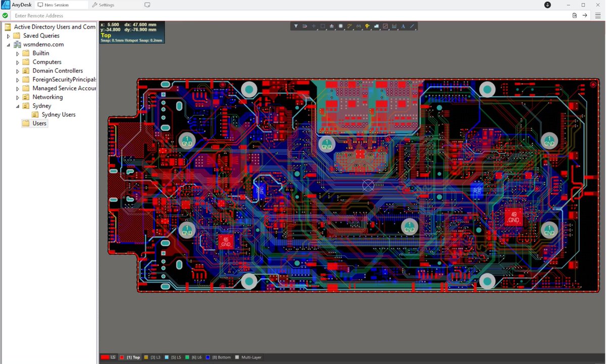The height and width of the screenshot is (364, 606).
Task: Select the Sydney Users folder
Action: coord(59,115)
